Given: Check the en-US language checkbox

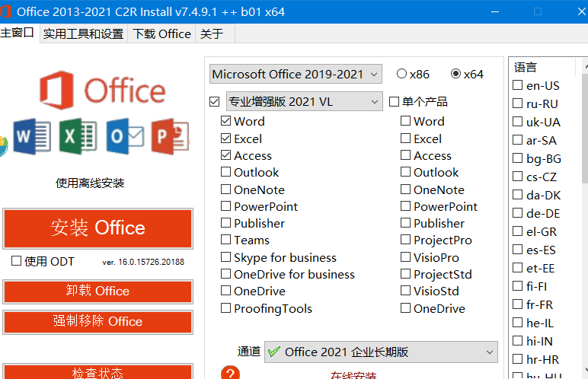Looking at the screenshot, I should pyautogui.click(x=517, y=85).
